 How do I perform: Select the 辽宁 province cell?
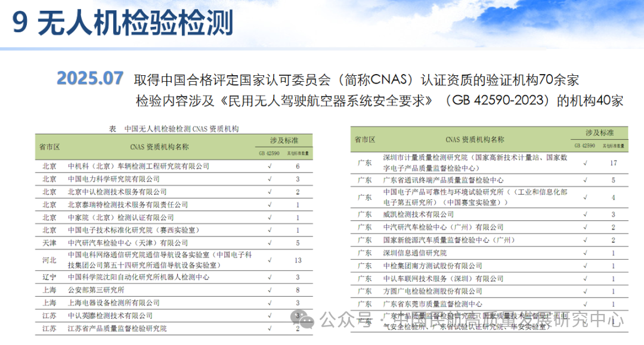pyautogui.click(x=49, y=277)
